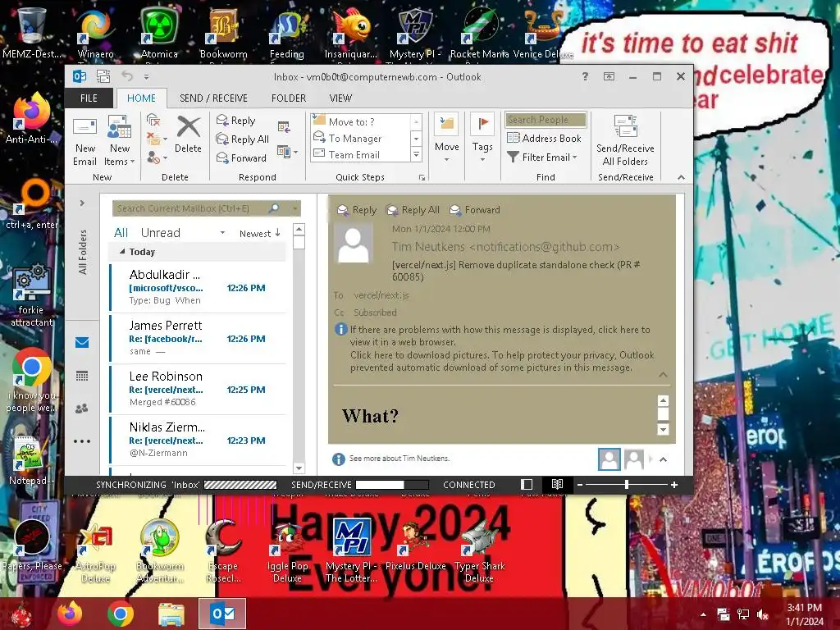Screen dimensions: 840x630
Task: Click the Search People field
Action: (546, 120)
